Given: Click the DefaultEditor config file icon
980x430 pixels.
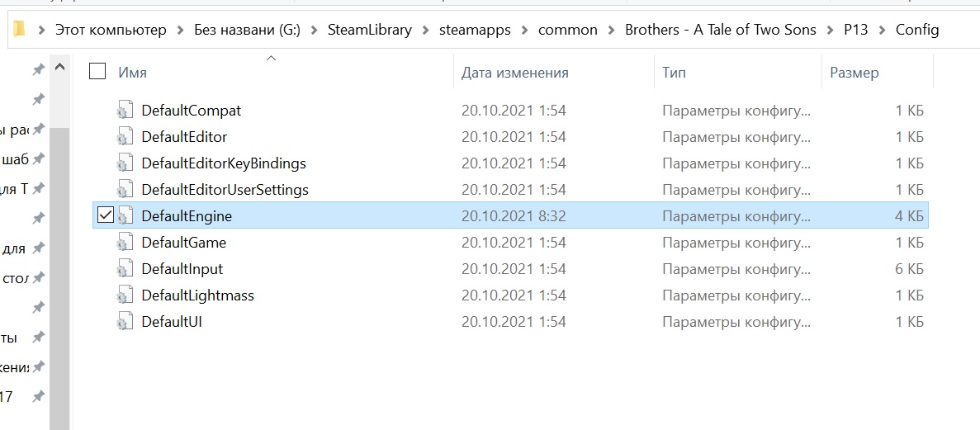Looking at the screenshot, I should point(125,136).
